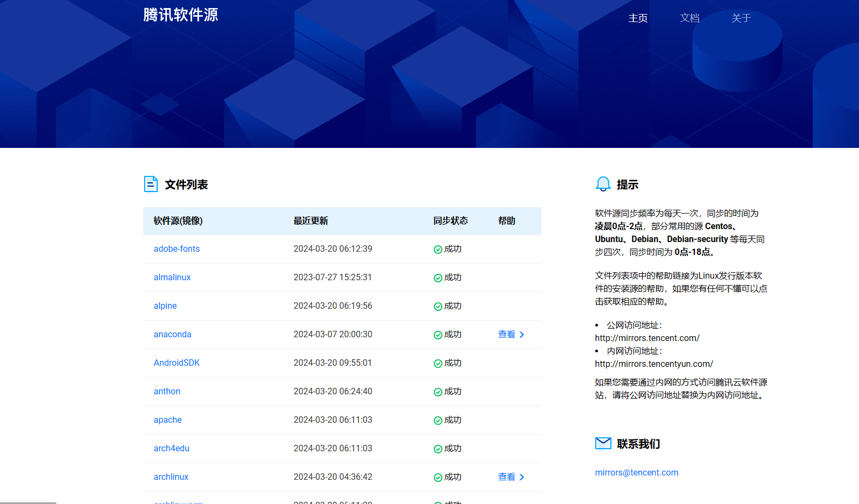
Task: Click the success check icon for AndroidSDK
Action: click(438, 364)
